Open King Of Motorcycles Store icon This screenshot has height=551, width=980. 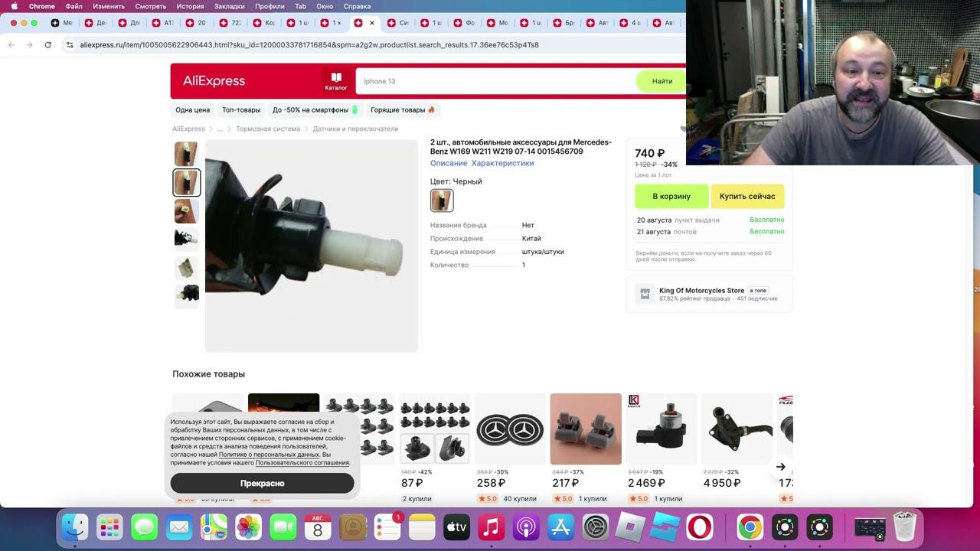coord(645,293)
